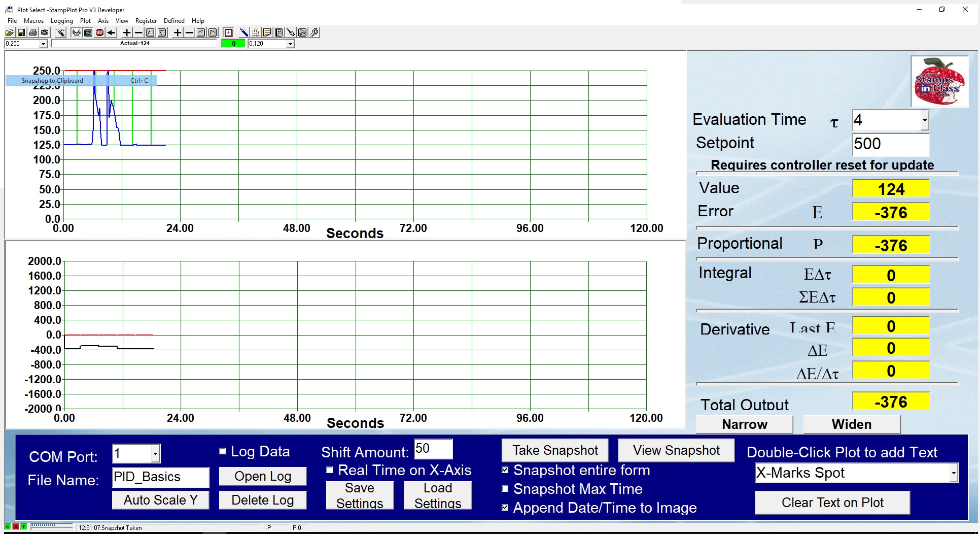The width and height of the screenshot is (980, 534).
Task: Select Snapshot to Clipboard menu entry
Action: click(81, 81)
